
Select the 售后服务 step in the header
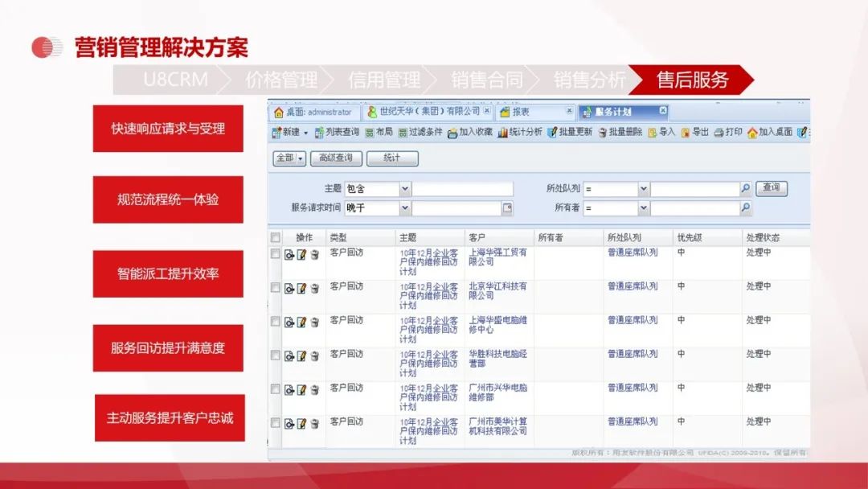(692, 80)
